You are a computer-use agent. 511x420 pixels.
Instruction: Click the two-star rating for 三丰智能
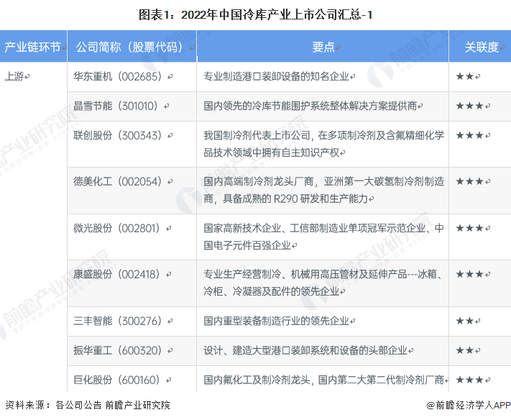tap(465, 321)
